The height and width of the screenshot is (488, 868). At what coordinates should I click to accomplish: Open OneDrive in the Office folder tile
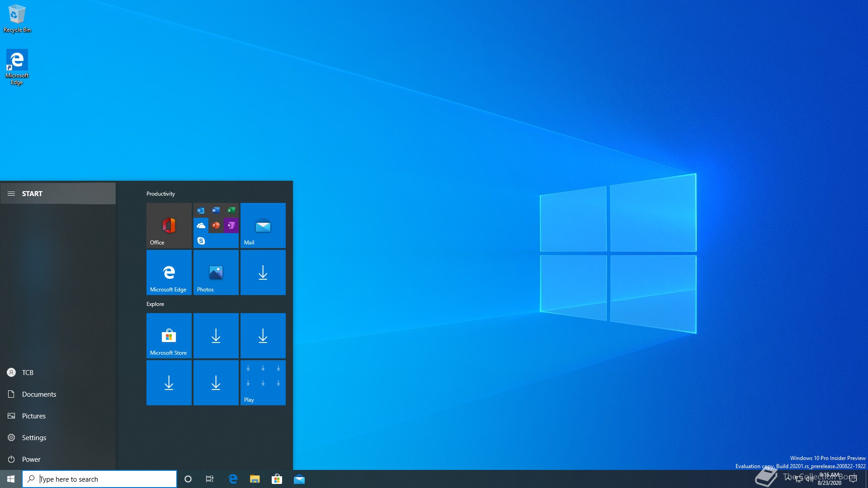pos(201,225)
